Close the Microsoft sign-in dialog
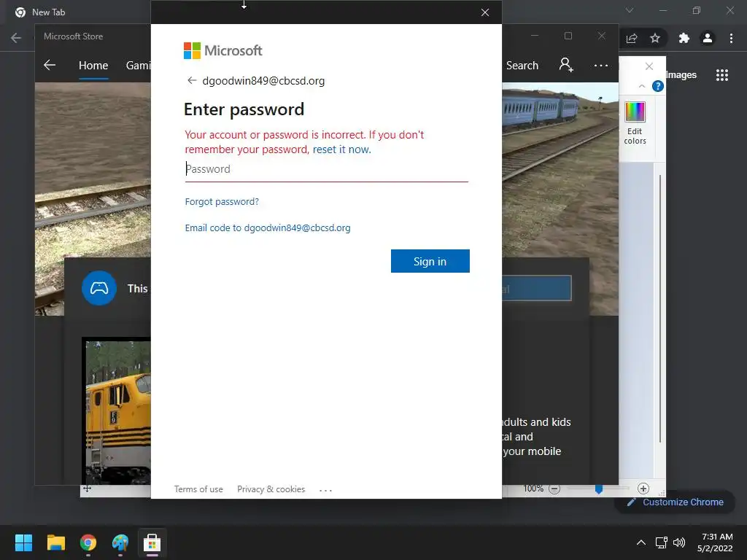Screen dimensions: 747x560 (x=485, y=12)
